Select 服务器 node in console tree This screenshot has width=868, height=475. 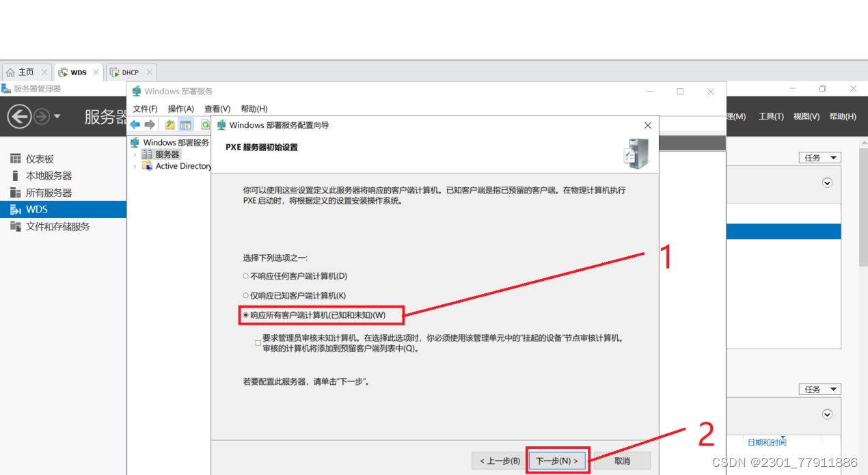pyautogui.click(x=167, y=154)
